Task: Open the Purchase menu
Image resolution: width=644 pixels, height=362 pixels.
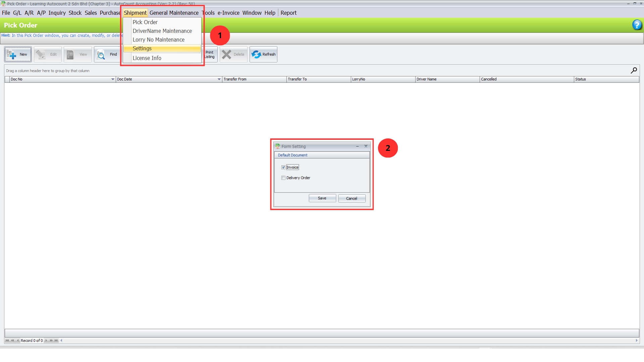Action: [110, 13]
